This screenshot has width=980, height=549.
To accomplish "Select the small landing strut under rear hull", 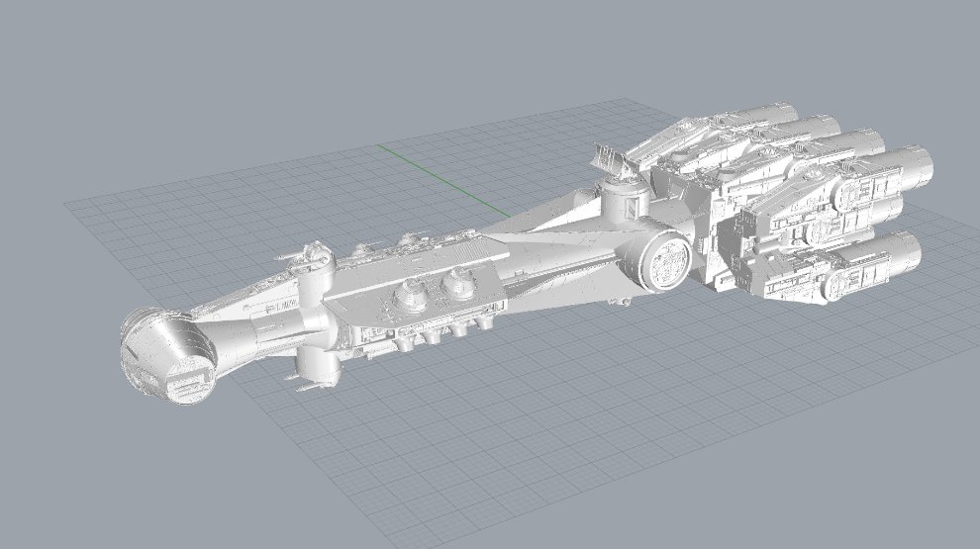I will [x=622, y=298].
